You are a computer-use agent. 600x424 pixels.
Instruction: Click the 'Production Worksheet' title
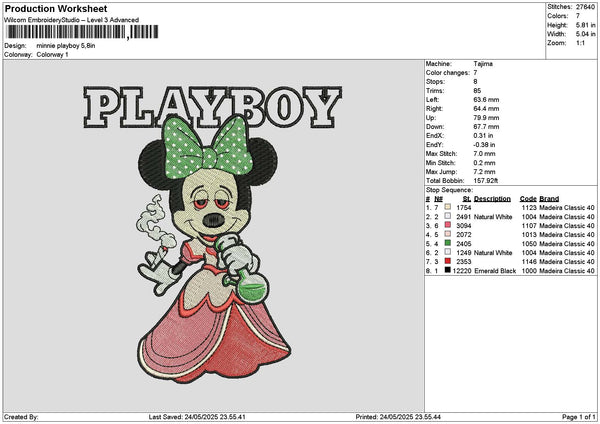(56, 8)
